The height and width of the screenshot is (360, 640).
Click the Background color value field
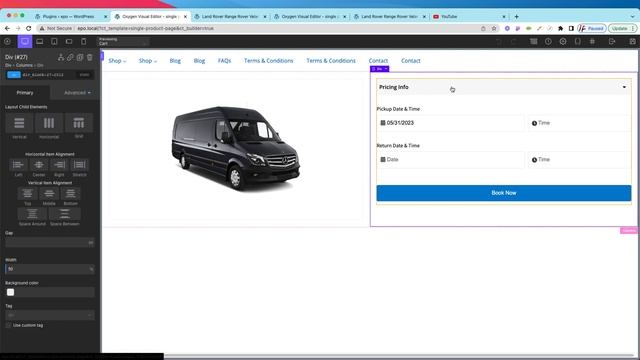[55, 292]
